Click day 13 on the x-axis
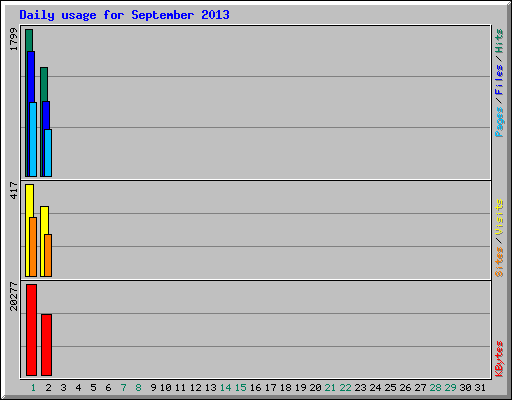The height and width of the screenshot is (400, 512). (211, 388)
